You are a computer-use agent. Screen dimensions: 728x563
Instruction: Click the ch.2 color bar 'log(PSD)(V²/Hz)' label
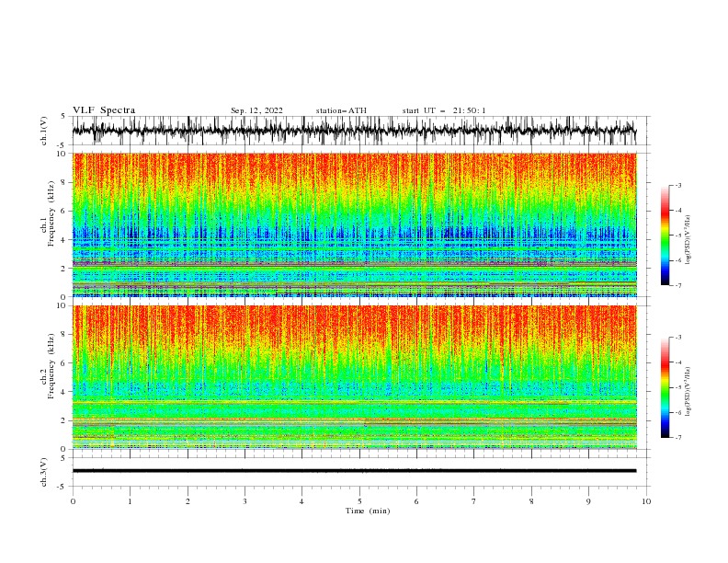(x=688, y=391)
